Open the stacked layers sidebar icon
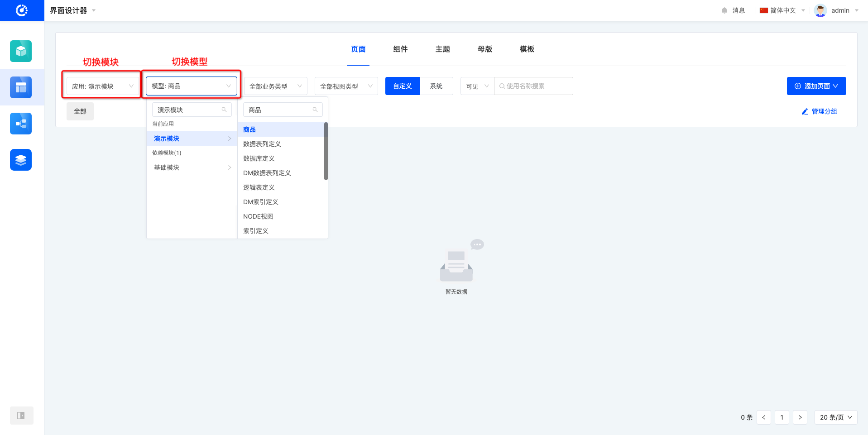This screenshot has width=868, height=435. tap(21, 160)
